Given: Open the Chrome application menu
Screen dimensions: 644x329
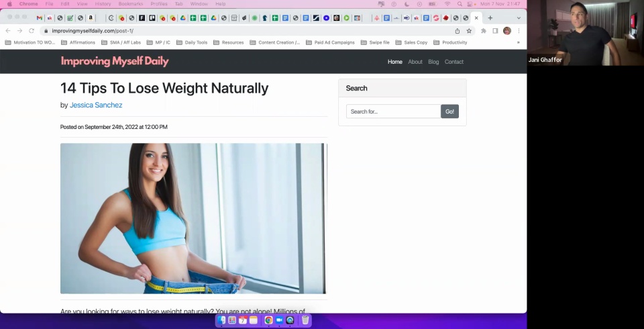Looking at the screenshot, I should coord(28,4).
